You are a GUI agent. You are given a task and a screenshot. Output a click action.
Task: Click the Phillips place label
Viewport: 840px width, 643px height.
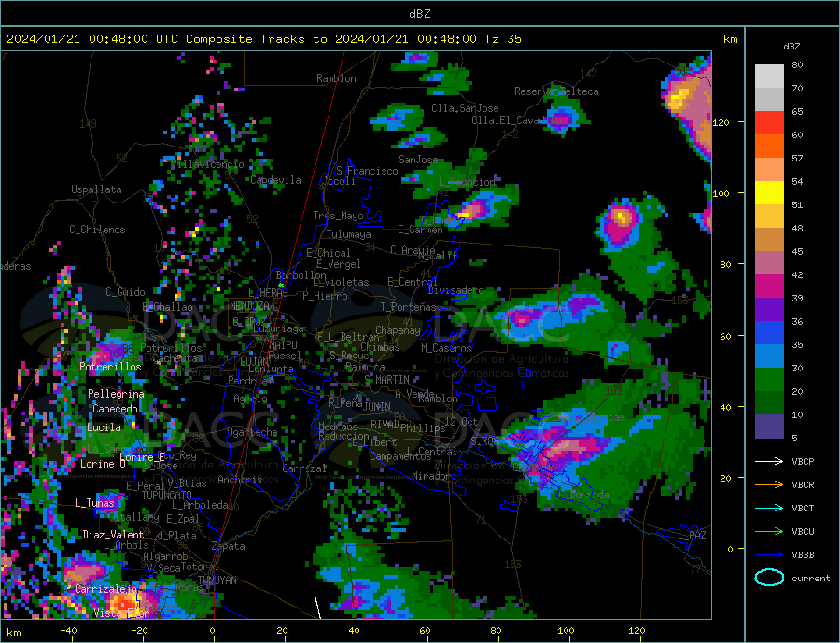click(x=423, y=428)
